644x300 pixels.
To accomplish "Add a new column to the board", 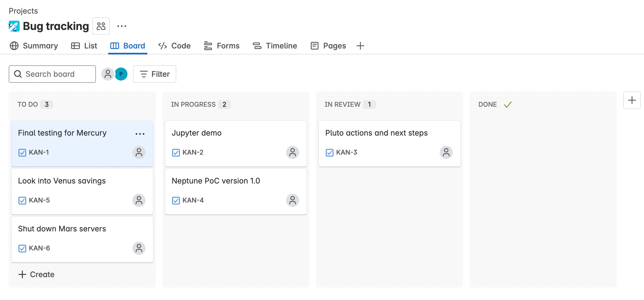I will [632, 100].
